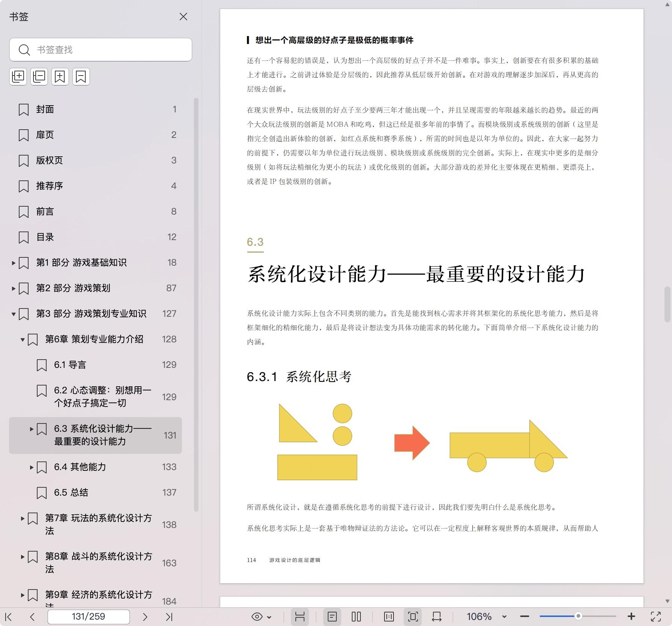
Task: Go to the last page
Action: pyautogui.click(x=169, y=617)
